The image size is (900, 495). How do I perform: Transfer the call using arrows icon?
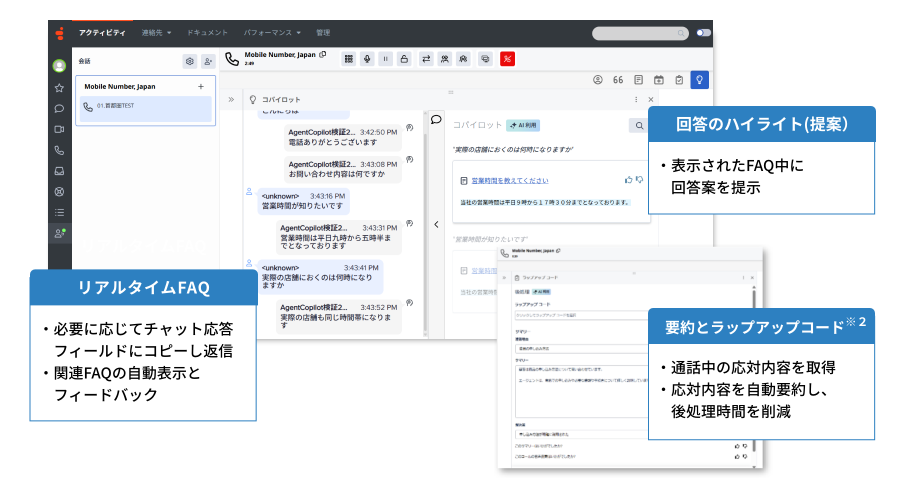click(426, 59)
